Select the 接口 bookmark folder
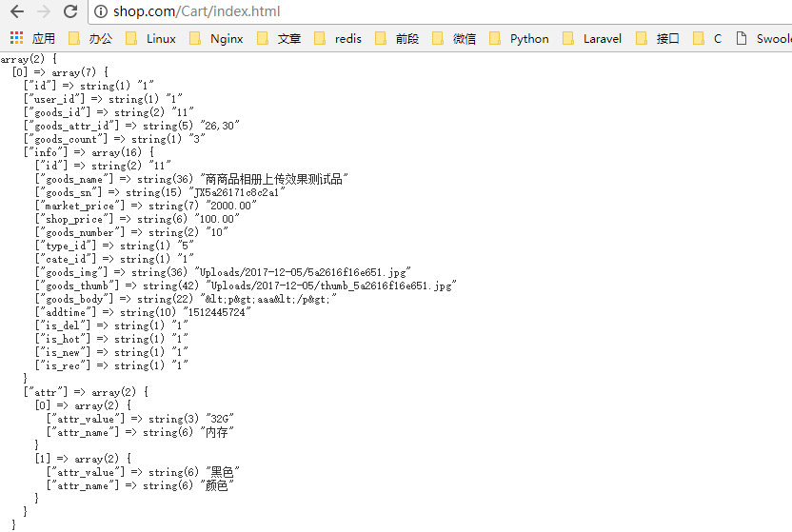Image resolution: width=792 pixels, height=532 pixels. coord(658,39)
